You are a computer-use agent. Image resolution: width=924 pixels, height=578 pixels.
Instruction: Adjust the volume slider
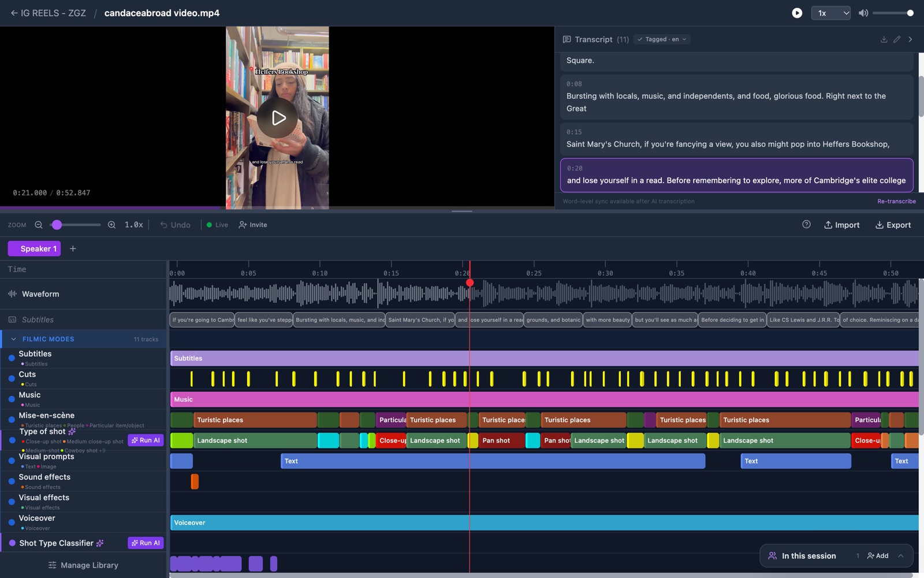pyautogui.click(x=893, y=13)
